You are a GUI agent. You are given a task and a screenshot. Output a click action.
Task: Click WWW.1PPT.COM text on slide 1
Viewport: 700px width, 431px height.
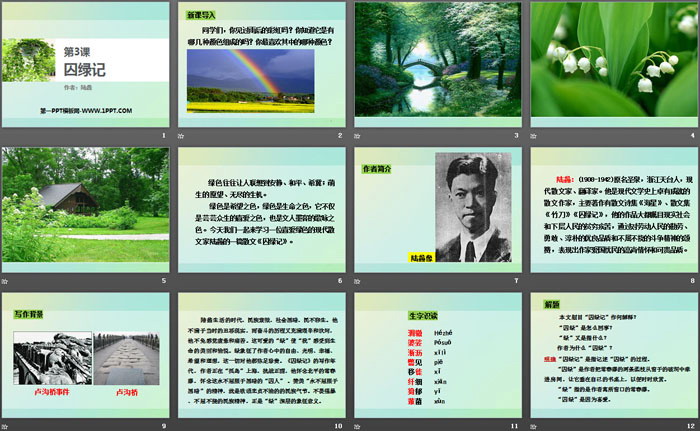(106, 111)
